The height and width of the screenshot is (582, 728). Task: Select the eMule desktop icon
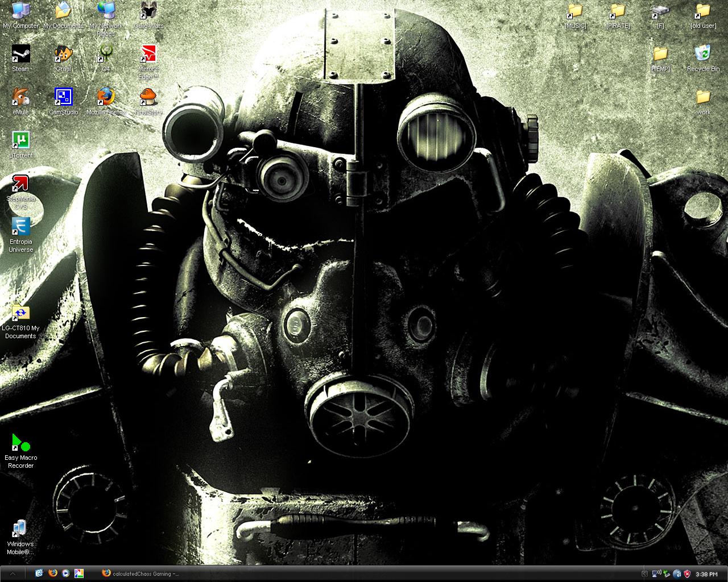21,102
